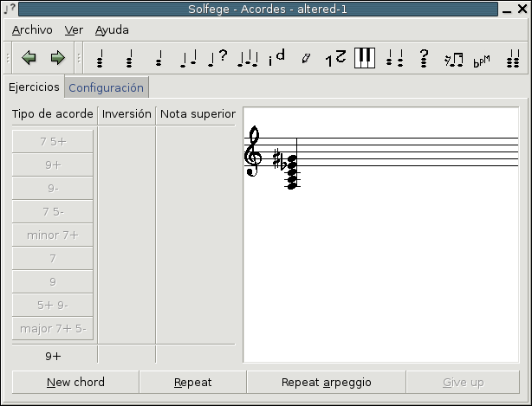The width and height of the screenshot is (532, 406).
Task: Select the Ejercicios tab
Action: click(x=34, y=87)
